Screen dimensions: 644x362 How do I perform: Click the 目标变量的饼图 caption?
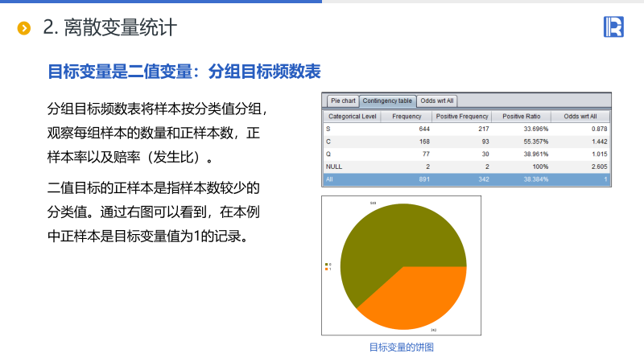pyautogui.click(x=401, y=348)
